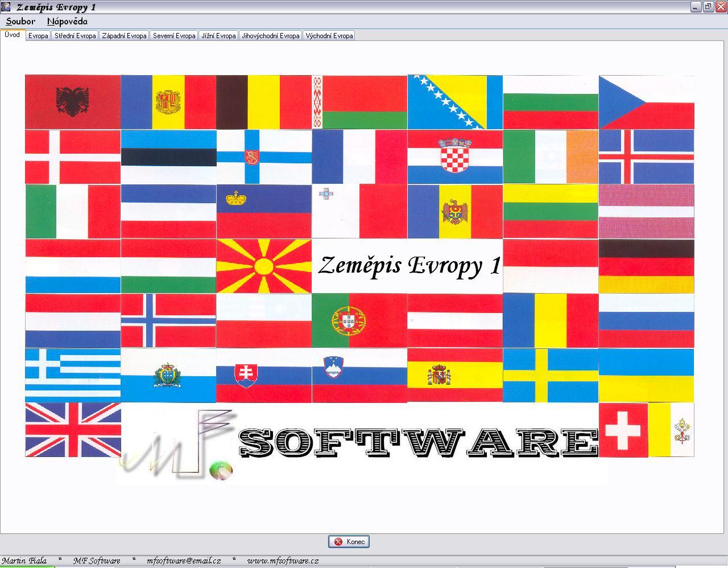Select the Romania flag
Viewport: 728px width, 568px height.
[551, 320]
